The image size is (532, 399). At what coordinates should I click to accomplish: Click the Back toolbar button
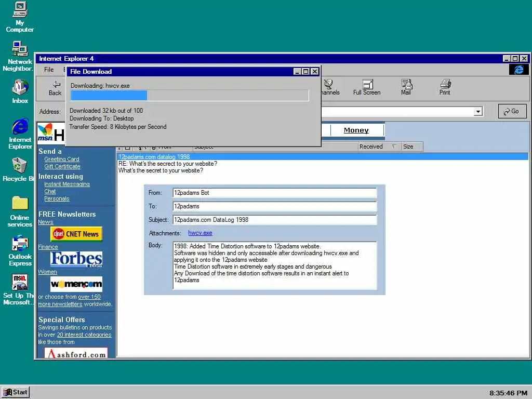point(55,88)
